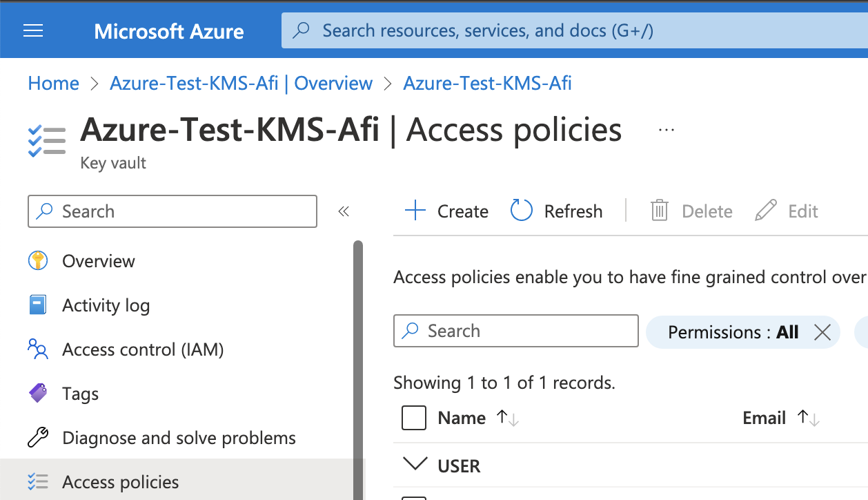
Task: Tick the select-all Name checkbox
Action: pos(414,418)
